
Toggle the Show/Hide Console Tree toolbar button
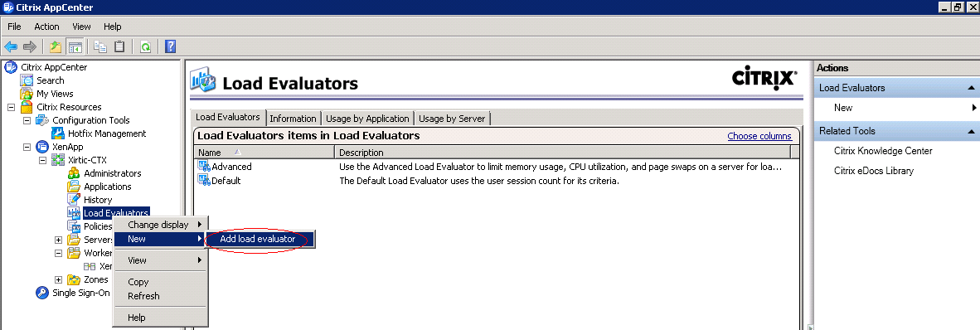75,47
